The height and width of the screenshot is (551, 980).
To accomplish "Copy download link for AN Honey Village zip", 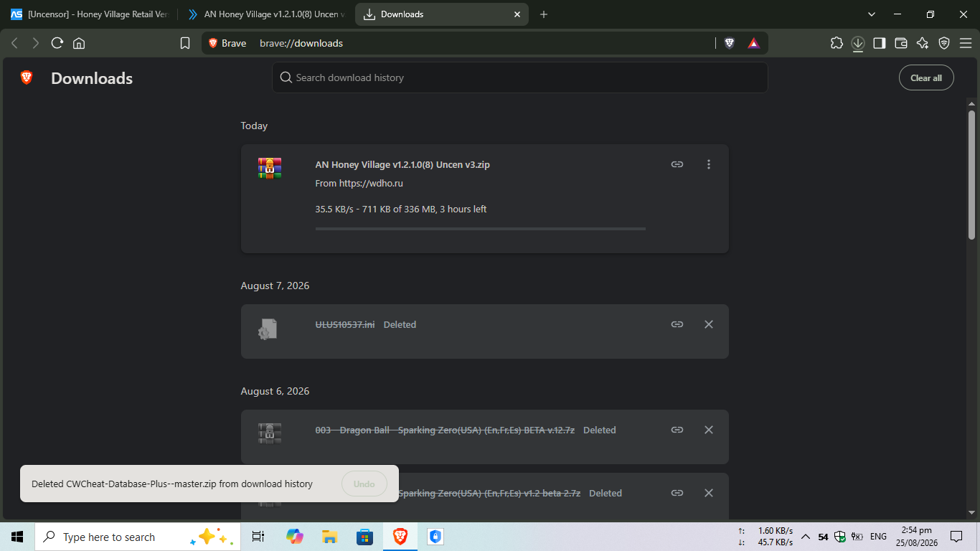I will point(677,164).
